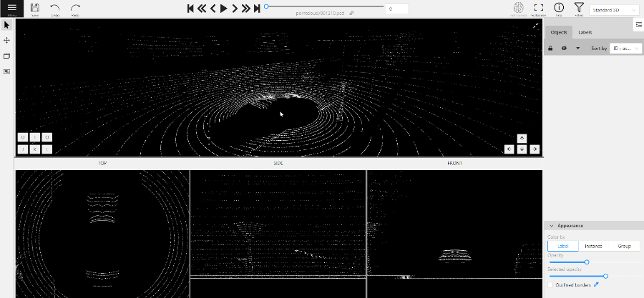Screen dimensions: 644x298
Task: Switch to the Labels tab
Action: click(x=585, y=33)
